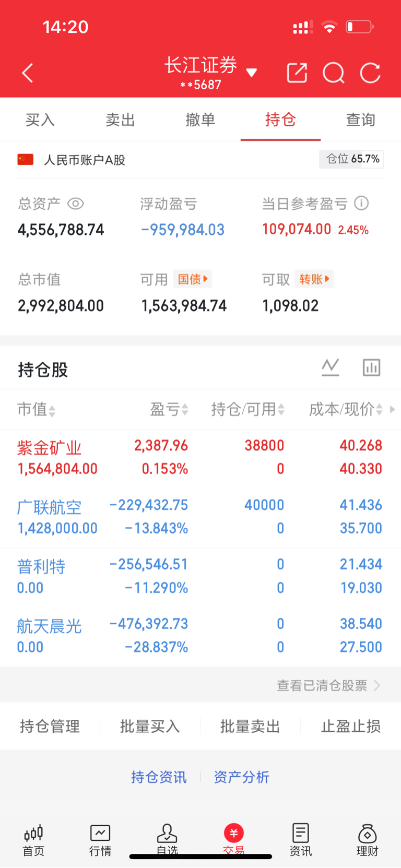This screenshot has height=868, width=401.
Task: Expand the 长江证券 account dropdown arrow
Action: (252, 73)
